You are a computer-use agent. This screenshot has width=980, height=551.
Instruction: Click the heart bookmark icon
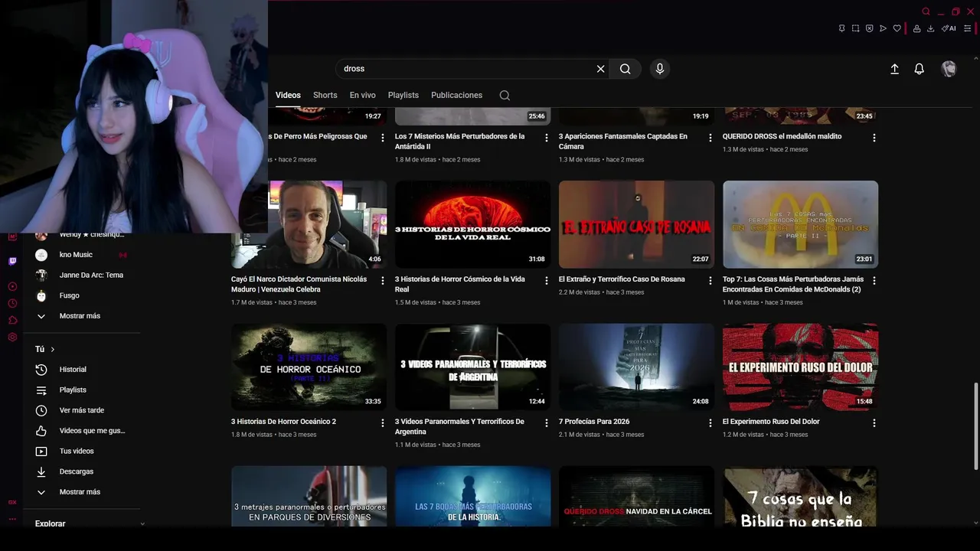coord(897,28)
